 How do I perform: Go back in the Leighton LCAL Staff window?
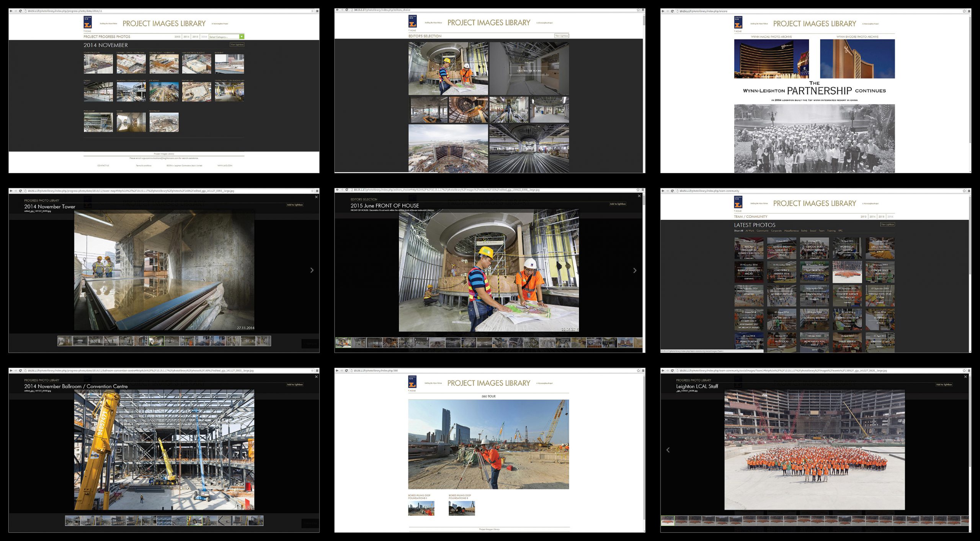point(663,371)
